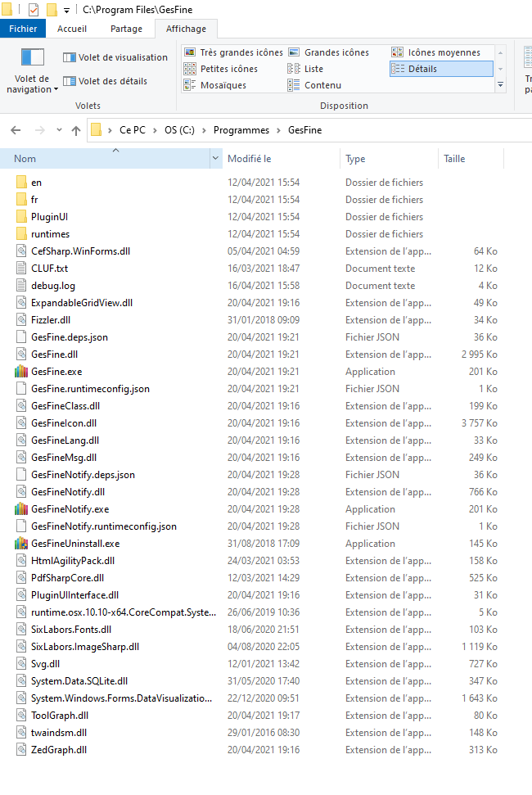Select the GesFineNotify.exe application icon
532x795 pixels.
click(21, 509)
